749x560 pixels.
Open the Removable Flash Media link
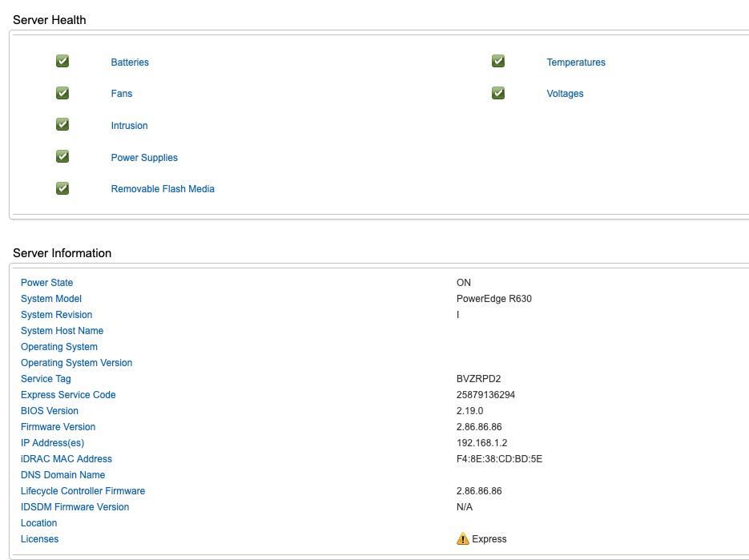point(163,189)
